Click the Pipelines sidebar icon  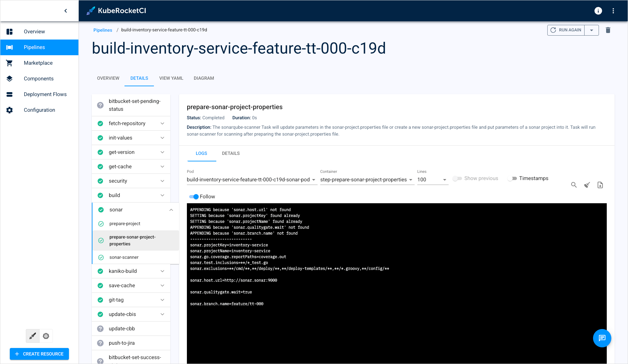(9, 47)
